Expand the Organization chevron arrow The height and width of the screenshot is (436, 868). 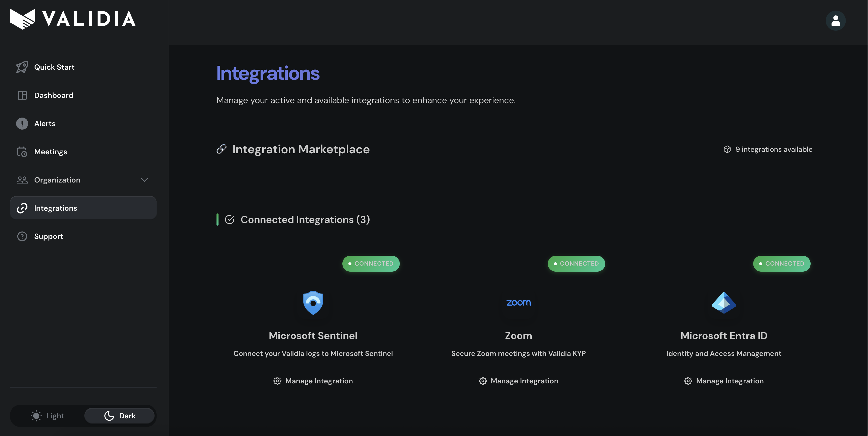144,180
